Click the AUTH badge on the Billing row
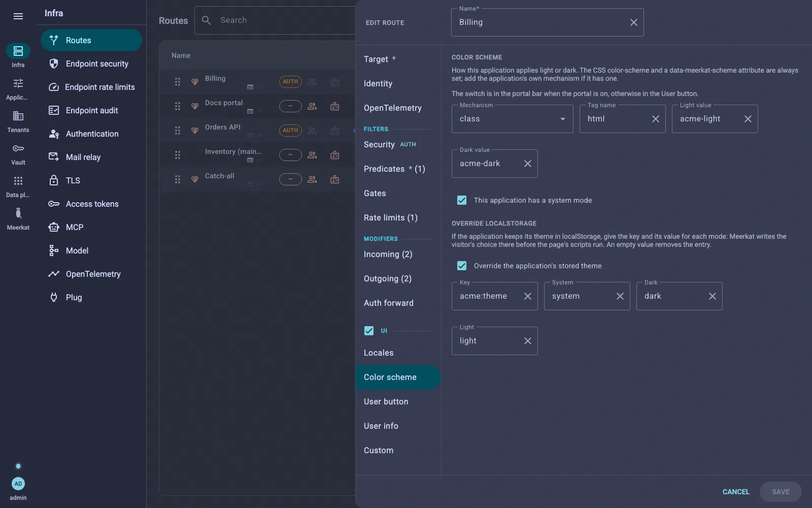The width and height of the screenshot is (812, 508). pyautogui.click(x=290, y=82)
